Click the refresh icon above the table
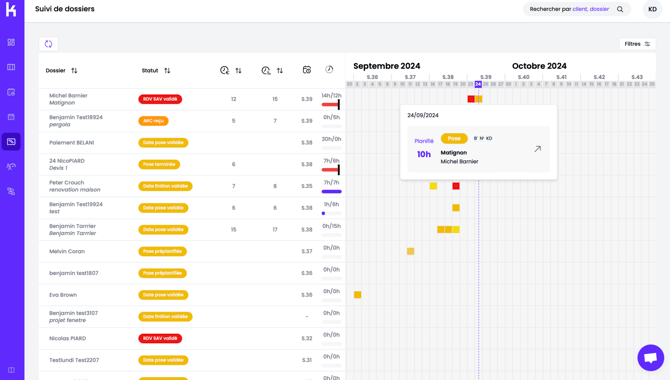Image resolution: width=670 pixels, height=380 pixels. point(48,44)
